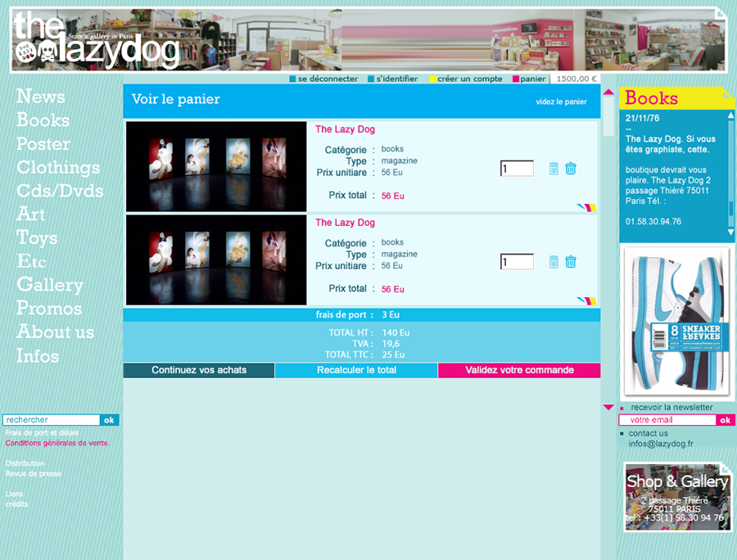This screenshot has height=560, width=737.
Task: Open Conditions générales de vente link
Action: (57, 443)
